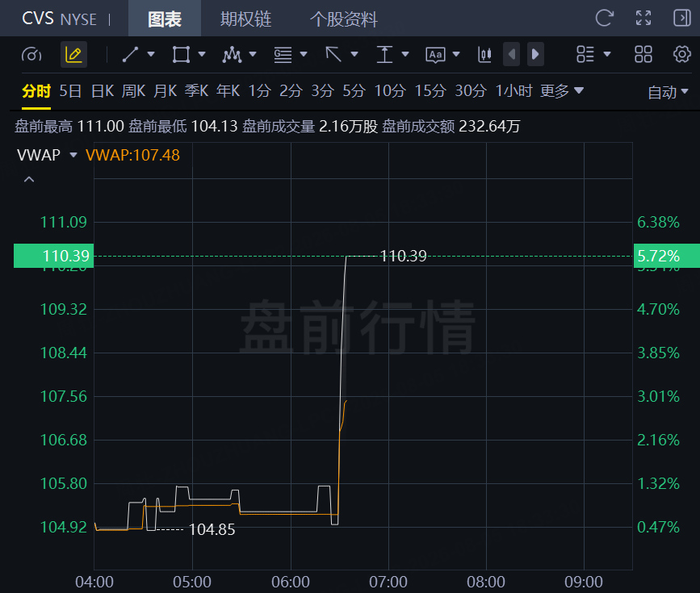The image size is (700, 593).
Task: Select the 5分 timeframe
Action: click(x=354, y=91)
